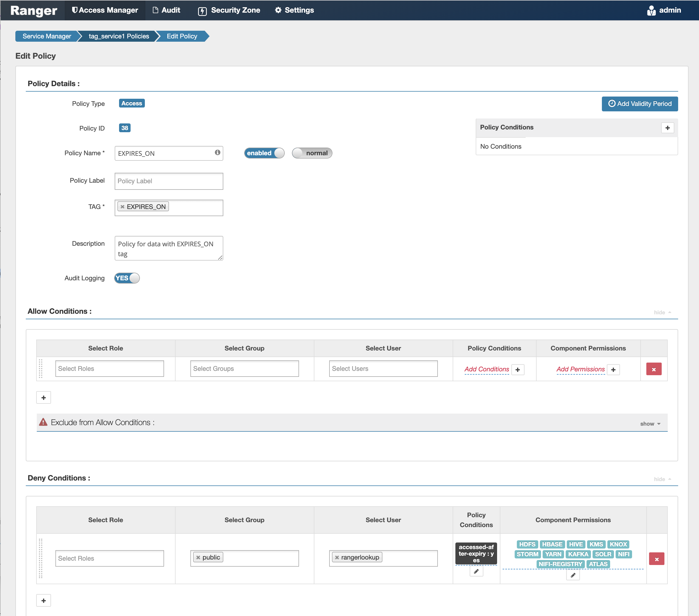Edit accessed-after-expiry condition pencil

[476, 571]
